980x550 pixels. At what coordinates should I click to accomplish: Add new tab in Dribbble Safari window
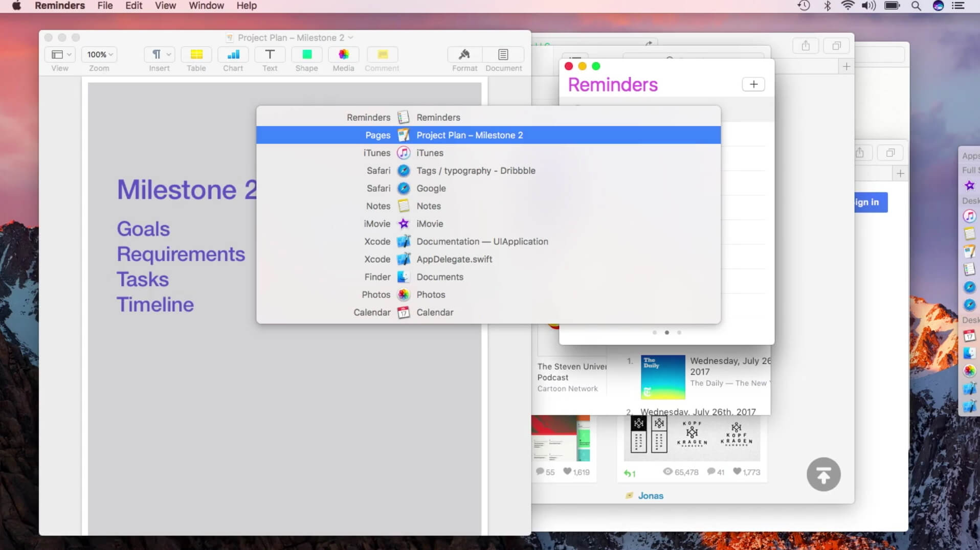point(847,66)
